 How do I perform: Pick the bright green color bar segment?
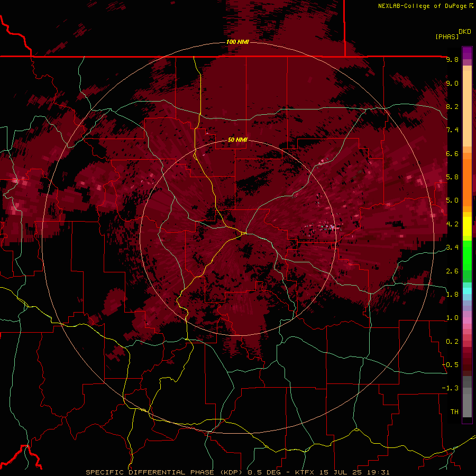pos(467,257)
